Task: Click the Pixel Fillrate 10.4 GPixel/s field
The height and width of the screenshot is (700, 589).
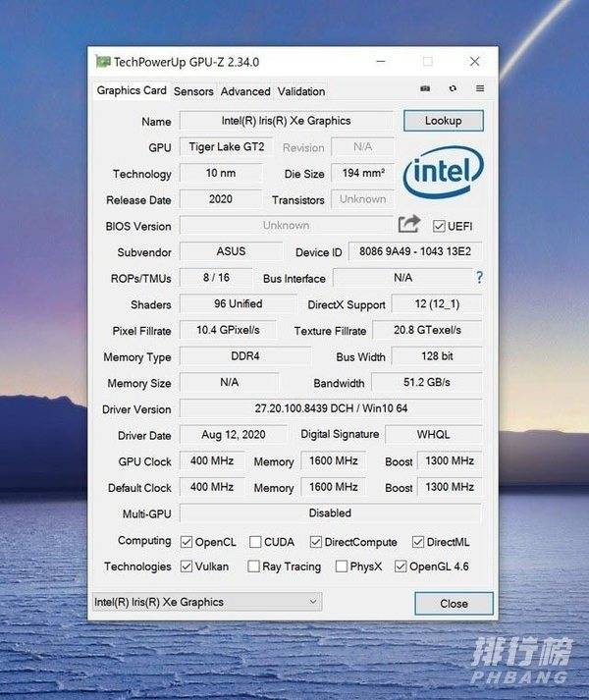Action: point(228,330)
